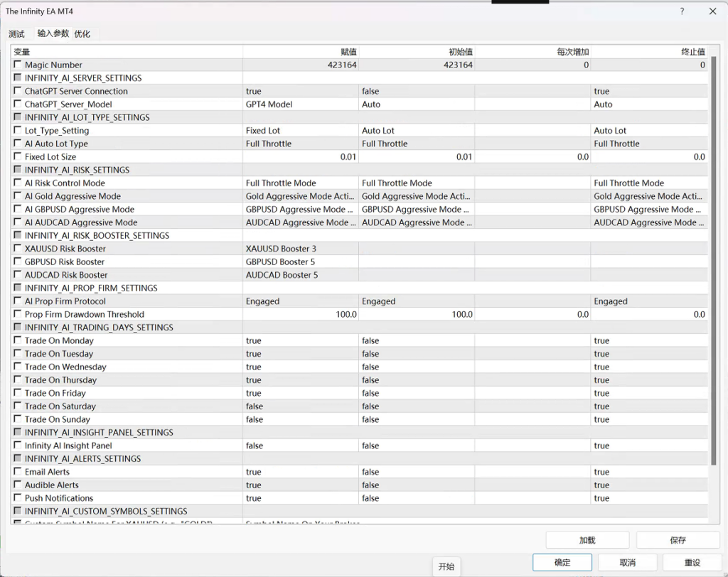Tick the XAUUSD Risk Booster checkbox
This screenshot has width=728, height=577.
click(18, 249)
